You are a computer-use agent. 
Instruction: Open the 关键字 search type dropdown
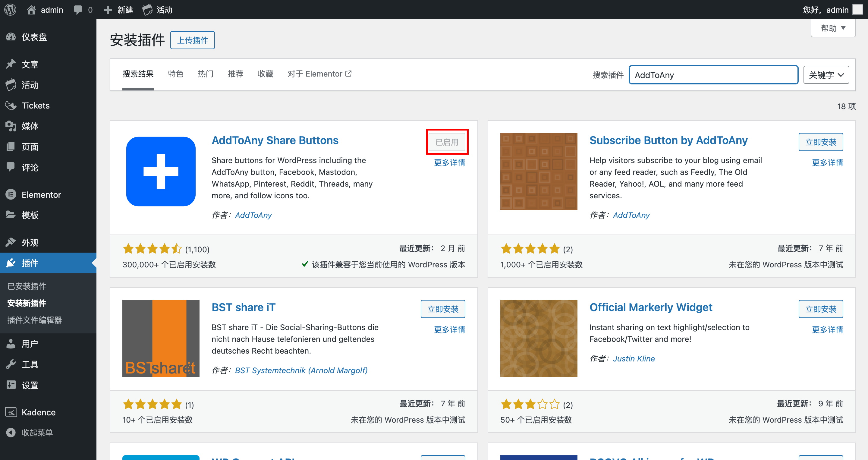pos(826,75)
